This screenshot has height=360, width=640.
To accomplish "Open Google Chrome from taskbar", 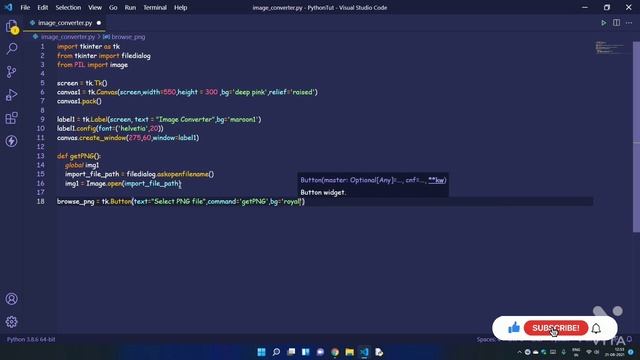I will coord(335,352).
